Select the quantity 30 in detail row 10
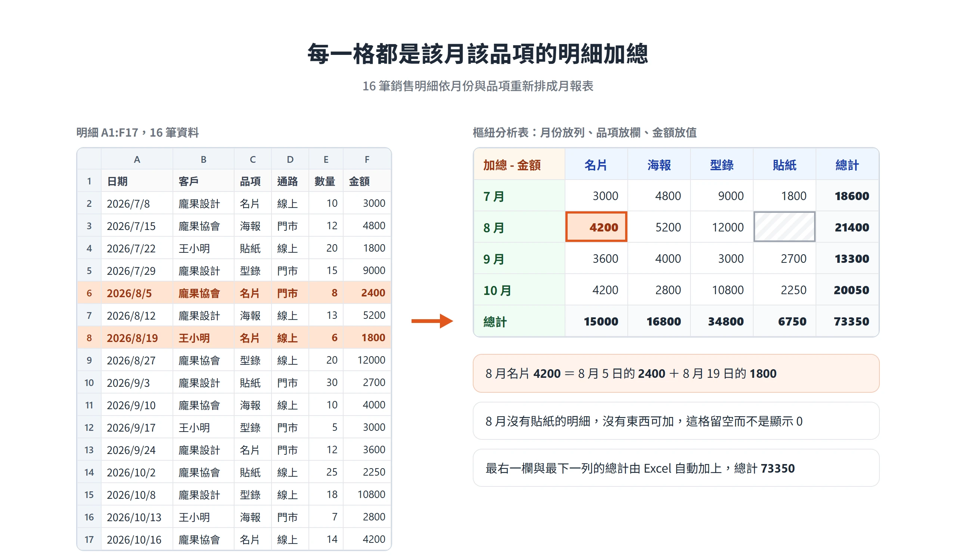Image resolution: width=956 pixels, height=560 pixels. coord(326,382)
